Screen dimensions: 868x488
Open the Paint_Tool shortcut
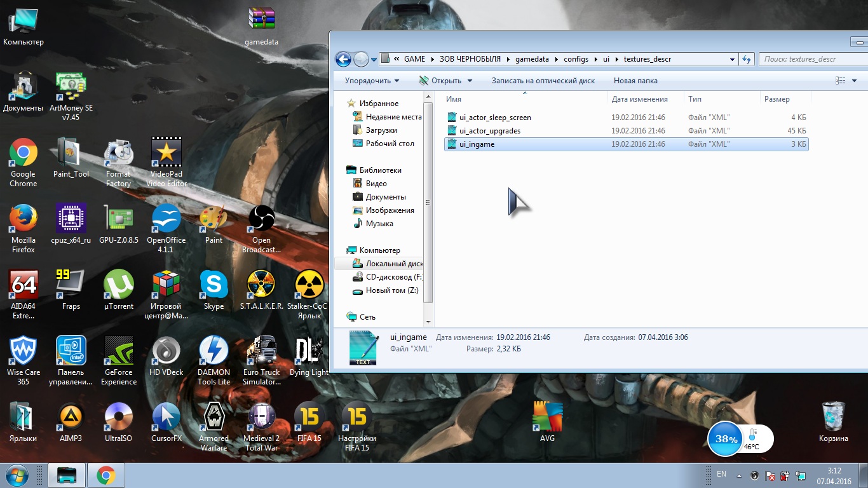tap(71, 158)
